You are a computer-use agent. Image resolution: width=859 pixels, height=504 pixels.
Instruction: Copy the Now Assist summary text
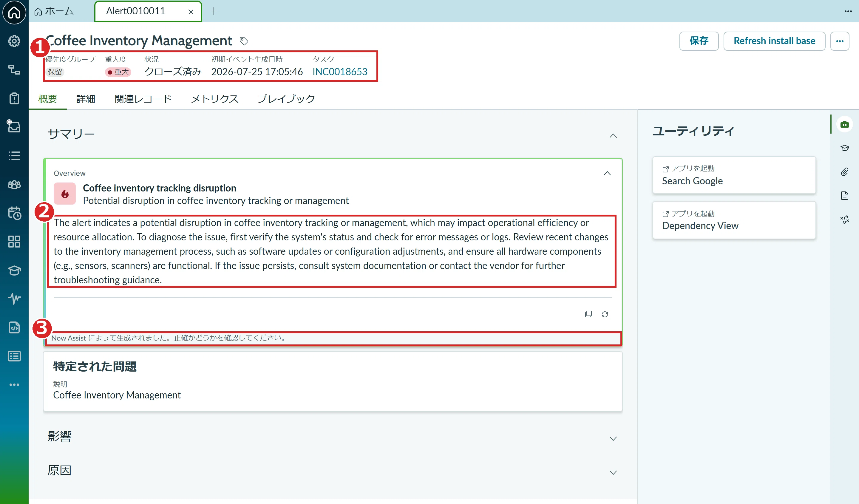click(588, 314)
